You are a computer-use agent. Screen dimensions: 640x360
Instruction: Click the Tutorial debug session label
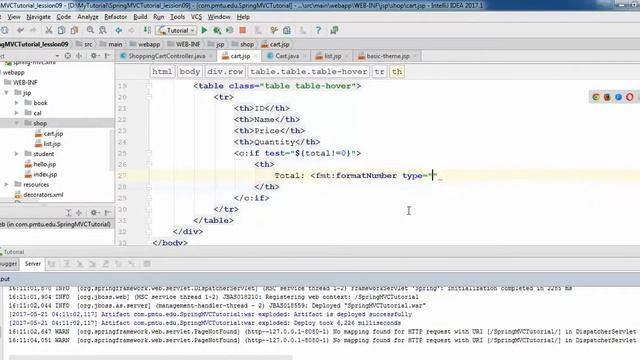coord(14,252)
